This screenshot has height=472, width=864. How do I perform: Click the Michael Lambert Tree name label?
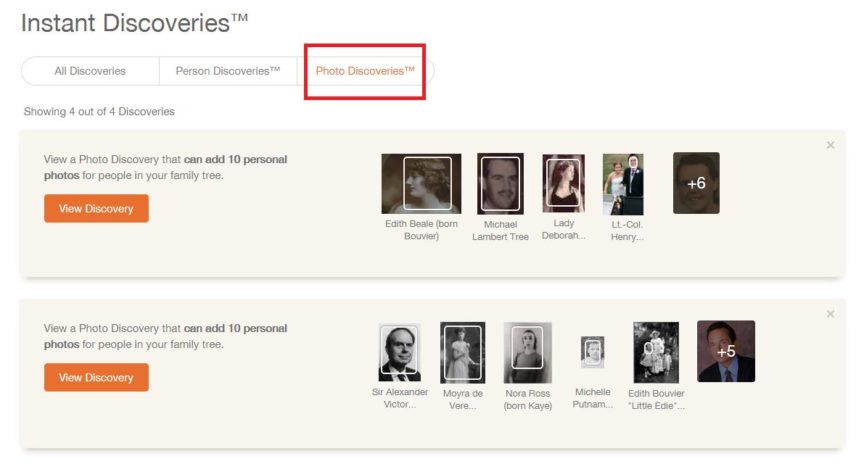click(x=500, y=231)
